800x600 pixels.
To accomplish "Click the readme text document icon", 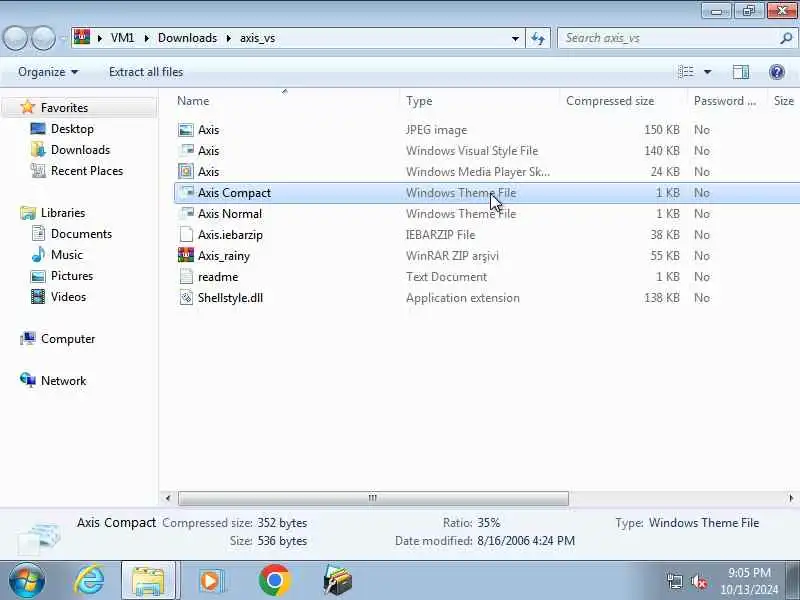I will point(186,277).
